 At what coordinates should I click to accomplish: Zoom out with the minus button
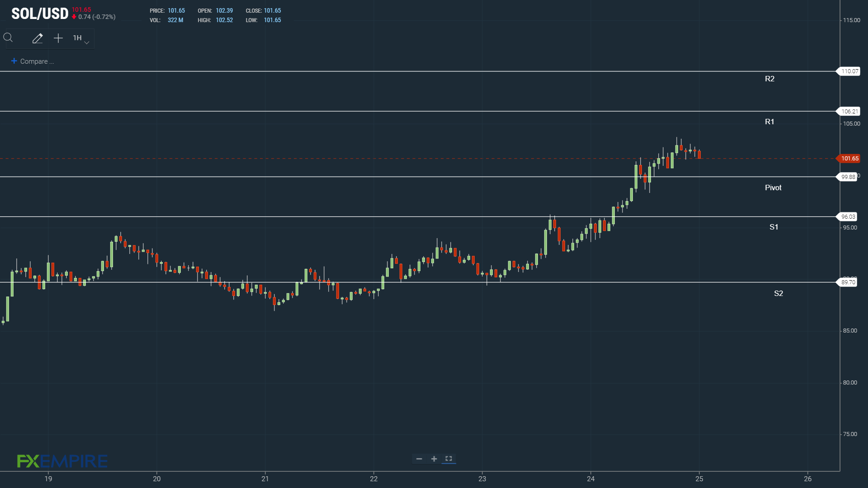tap(419, 459)
